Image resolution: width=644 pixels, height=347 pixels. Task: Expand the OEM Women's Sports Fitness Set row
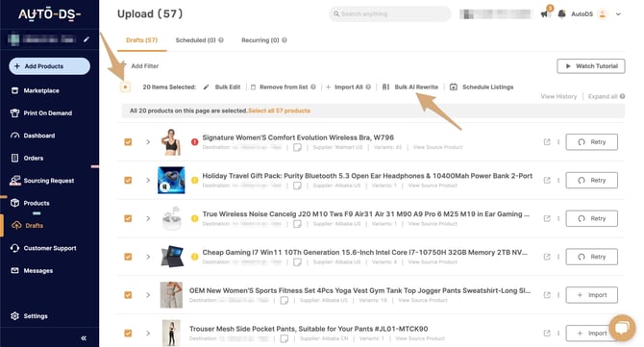[x=148, y=295]
